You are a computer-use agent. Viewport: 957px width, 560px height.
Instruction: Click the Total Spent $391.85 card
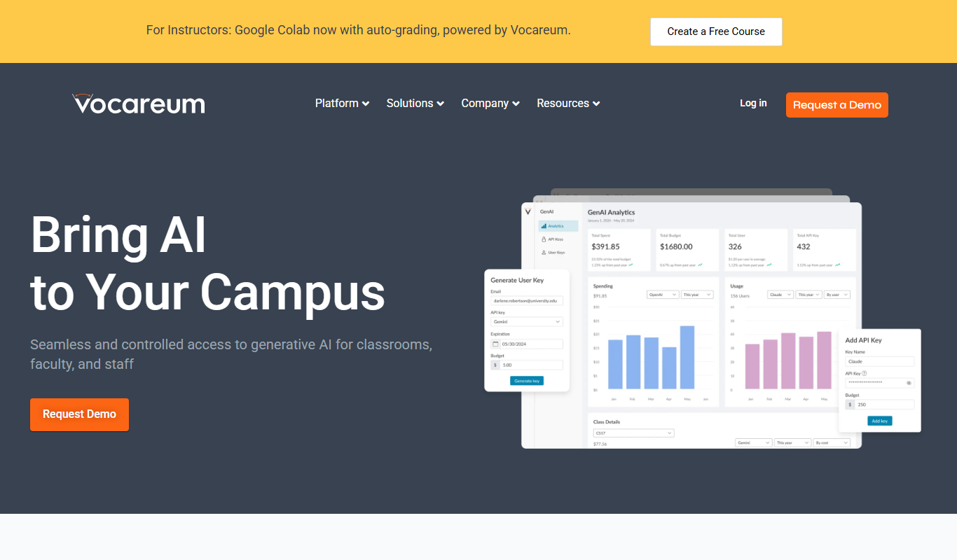click(619, 250)
